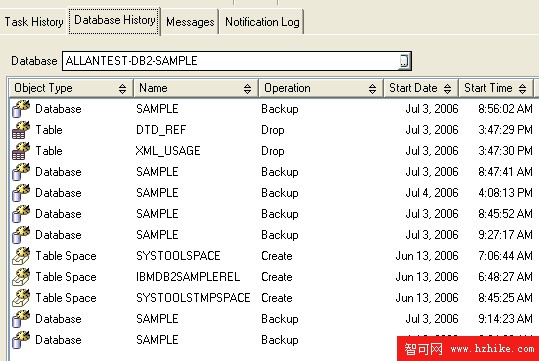
Task: Click the 8:45:52 AM start time
Action: pyautogui.click(x=505, y=214)
